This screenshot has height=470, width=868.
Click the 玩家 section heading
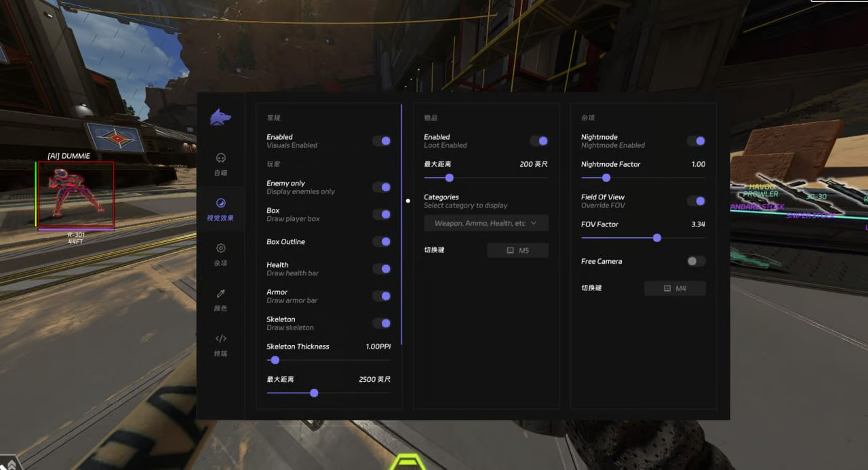(273, 164)
